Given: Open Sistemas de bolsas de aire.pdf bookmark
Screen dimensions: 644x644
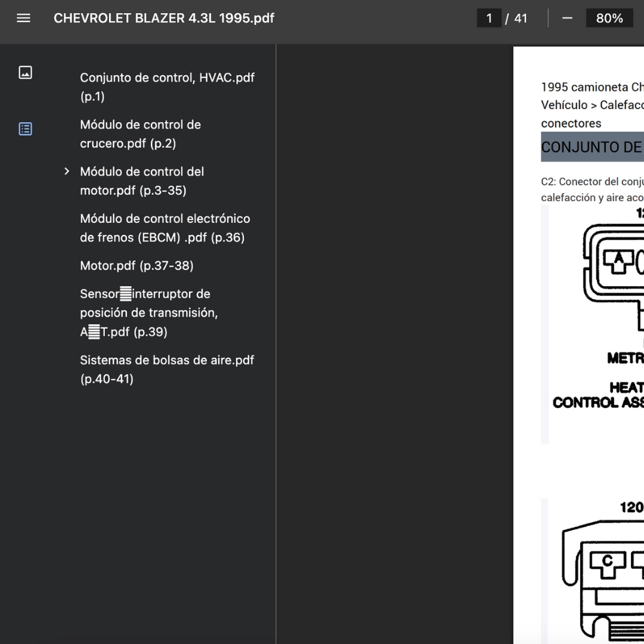Looking at the screenshot, I should click(x=167, y=369).
